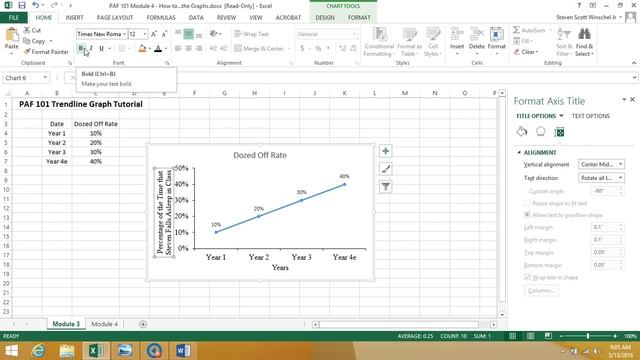Click the Find & Select binoculars icon
The height and width of the screenshot is (360, 640).
click(584, 34)
